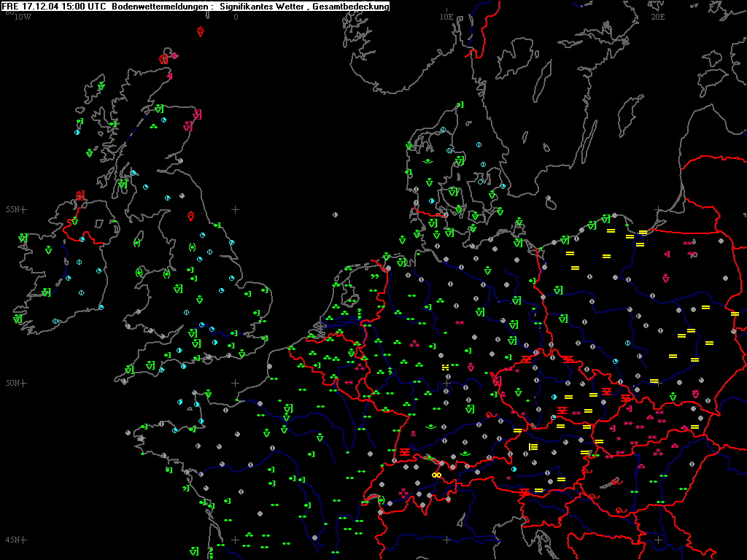Click the red shower symbol in Northern Ireland
This screenshot has height=560, width=747.
(80, 195)
